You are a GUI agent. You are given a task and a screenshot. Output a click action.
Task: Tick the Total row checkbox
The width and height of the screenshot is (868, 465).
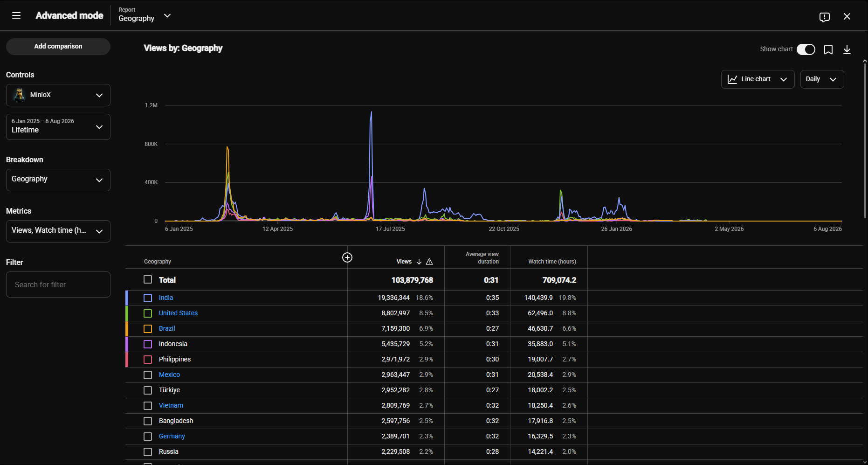click(x=148, y=279)
